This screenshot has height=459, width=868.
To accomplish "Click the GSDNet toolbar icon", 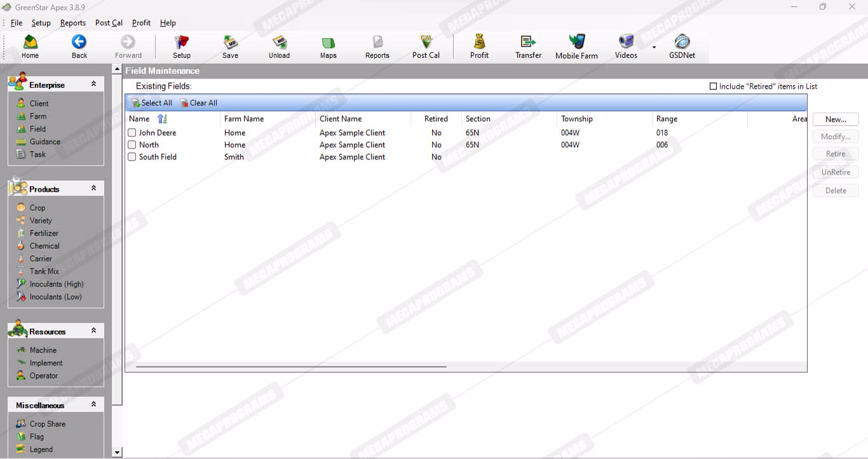I will 682,47.
